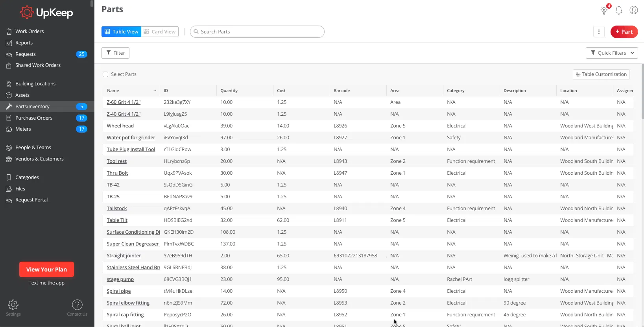Sort by the Location column header
Screen dimensions: 644x327
585,91
